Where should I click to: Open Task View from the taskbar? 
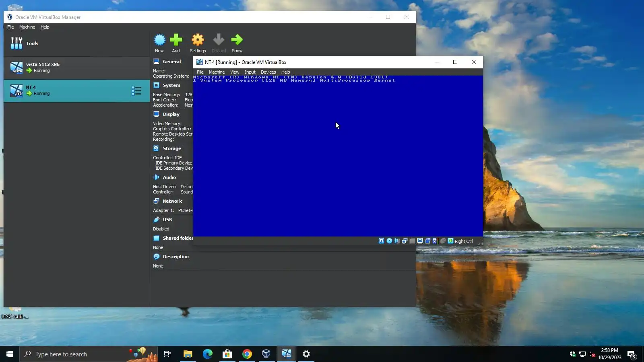pos(167,354)
